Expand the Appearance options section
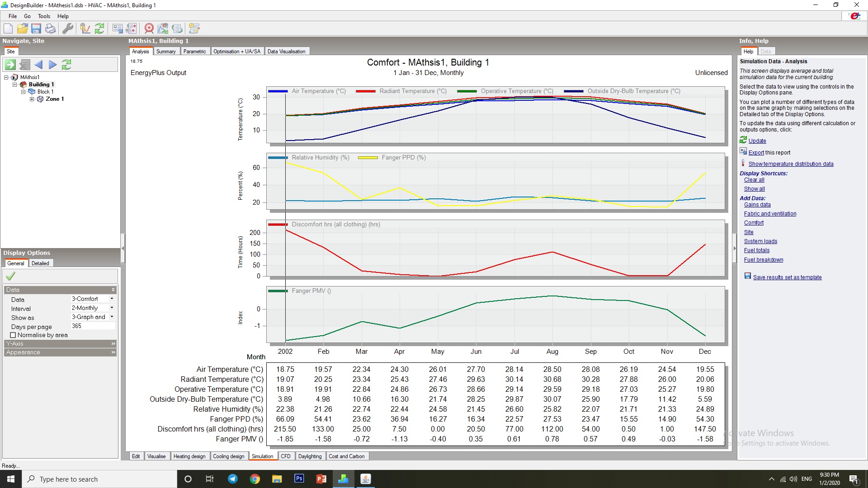Screen dimensions: 868x488 (x=60, y=352)
